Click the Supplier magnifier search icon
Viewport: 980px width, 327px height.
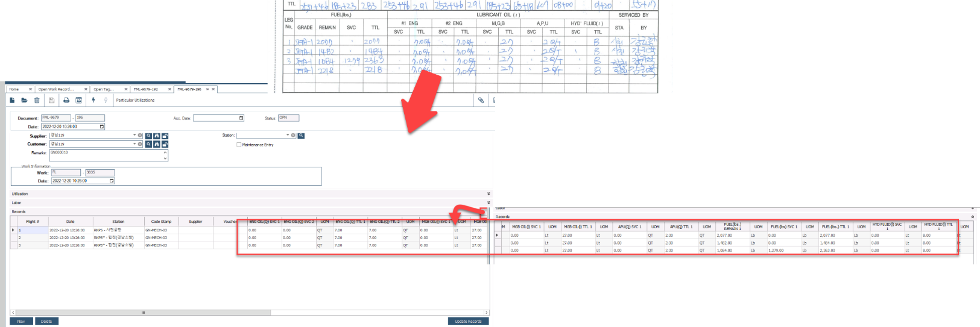click(x=148, y=136)
